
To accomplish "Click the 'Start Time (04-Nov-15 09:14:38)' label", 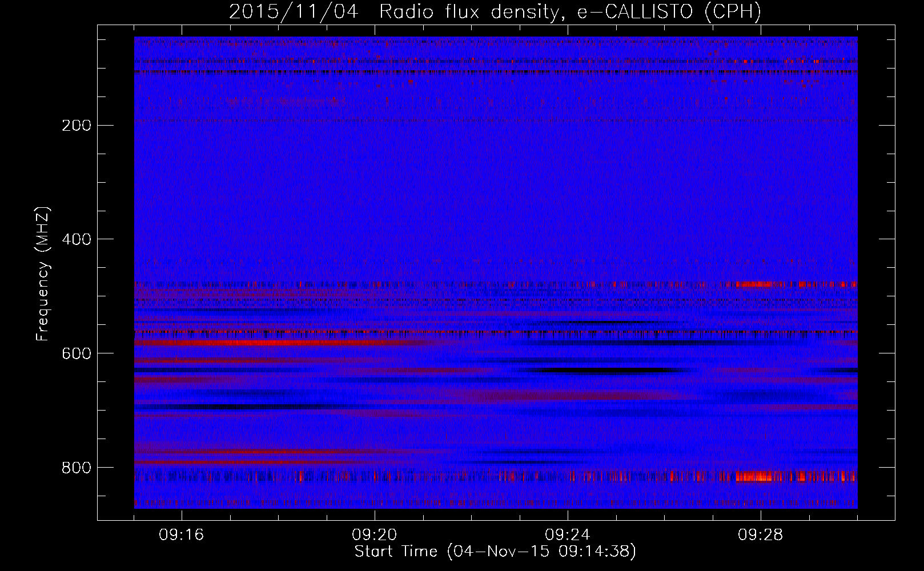I will (495, 552).
